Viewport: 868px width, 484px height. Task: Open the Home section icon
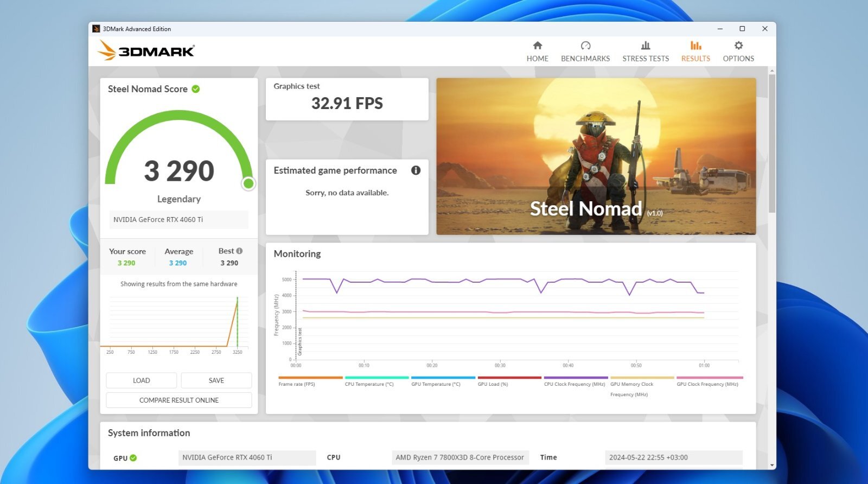(537, 46)
